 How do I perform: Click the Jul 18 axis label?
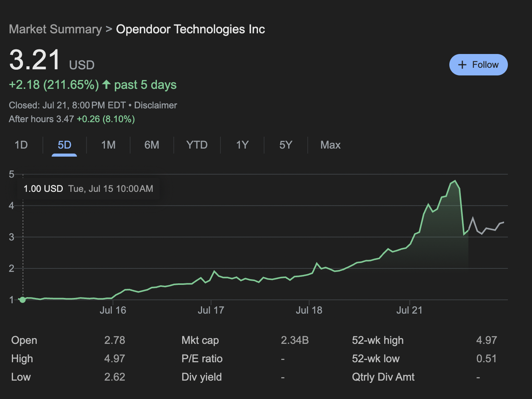click(309, 310)
